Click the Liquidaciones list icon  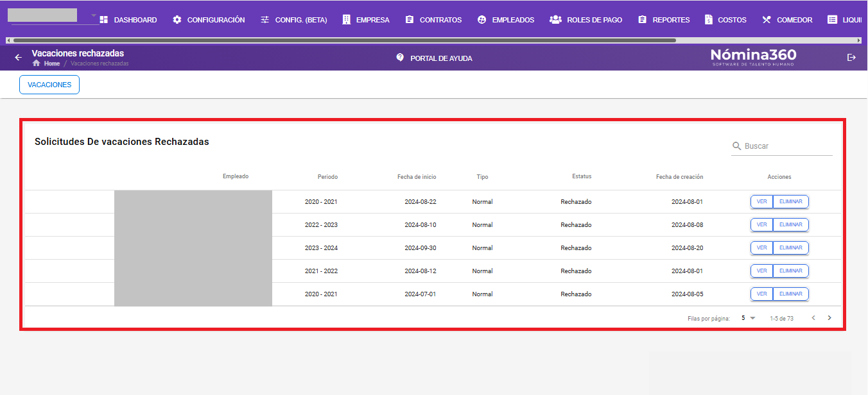coord(833,20)
